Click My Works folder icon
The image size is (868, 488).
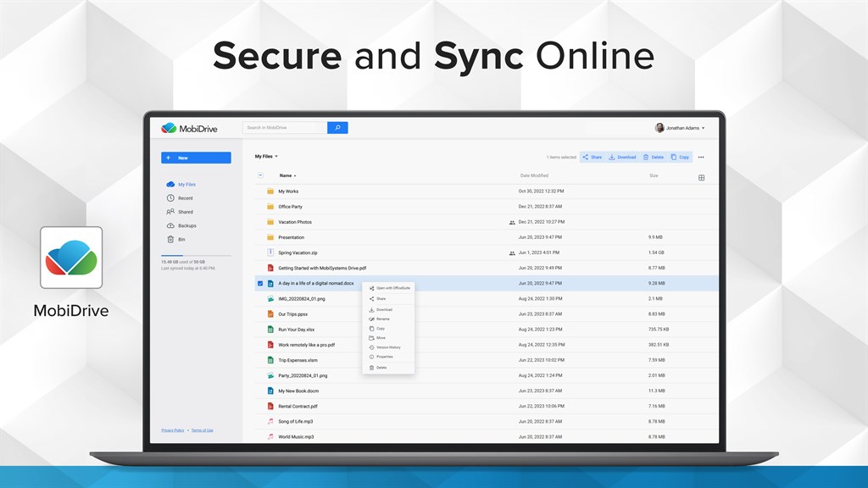pos(270,191)
